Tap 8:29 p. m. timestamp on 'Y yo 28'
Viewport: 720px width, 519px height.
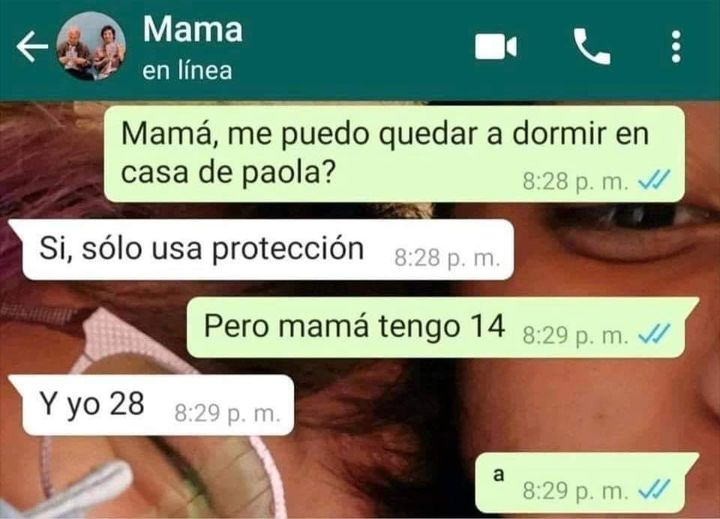227,413
